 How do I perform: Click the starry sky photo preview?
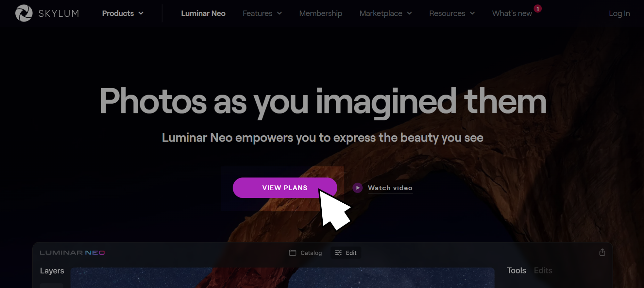tap(282, 278)
